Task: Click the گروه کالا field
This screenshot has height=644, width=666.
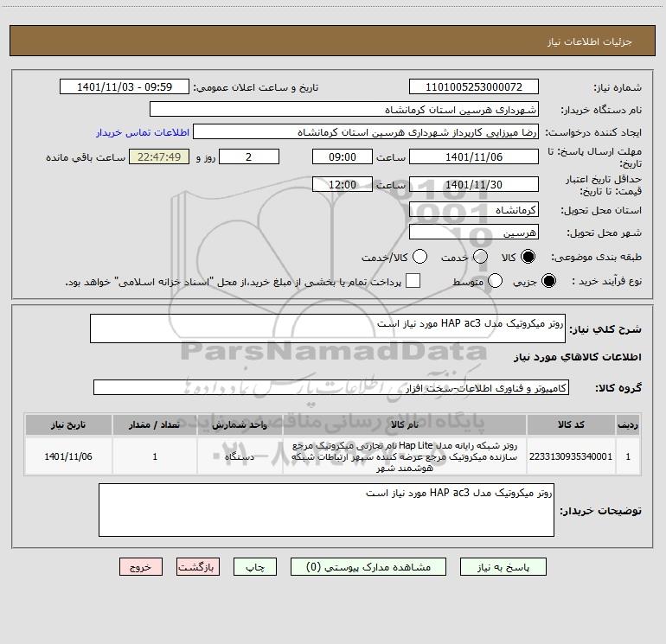Action: (x=331, y=387)
